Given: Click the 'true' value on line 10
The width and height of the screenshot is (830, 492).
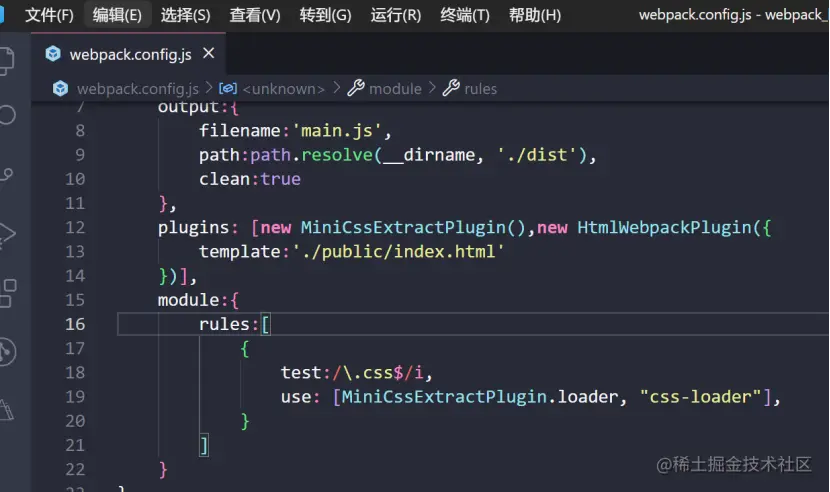Looking at the screenshot, I should pyautogui.click(x=281, y=179).
